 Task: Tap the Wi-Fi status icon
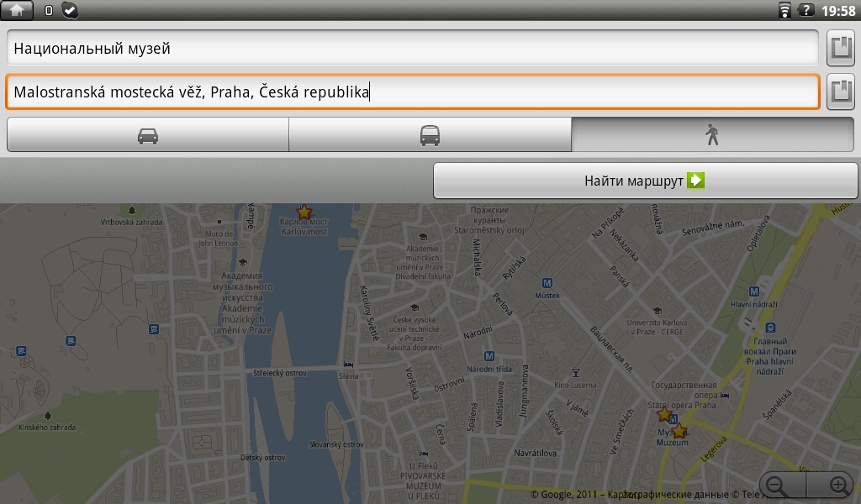784,10
